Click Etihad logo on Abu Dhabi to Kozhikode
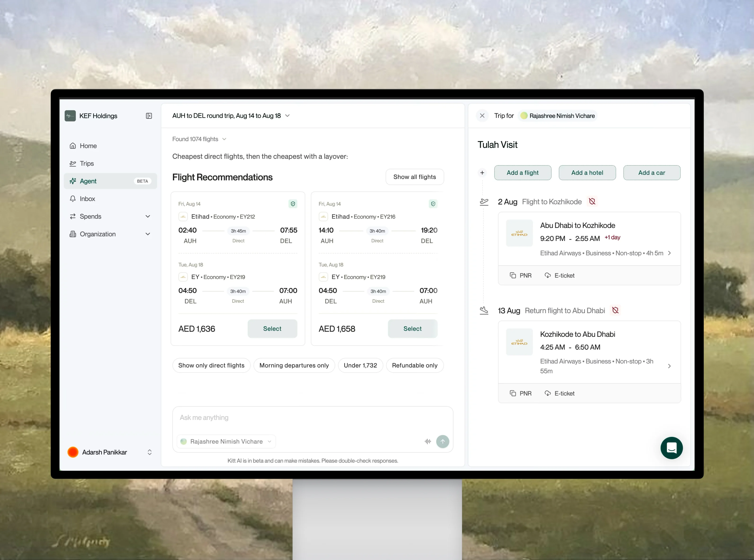 pyautogui.click(x=519, y=233)
